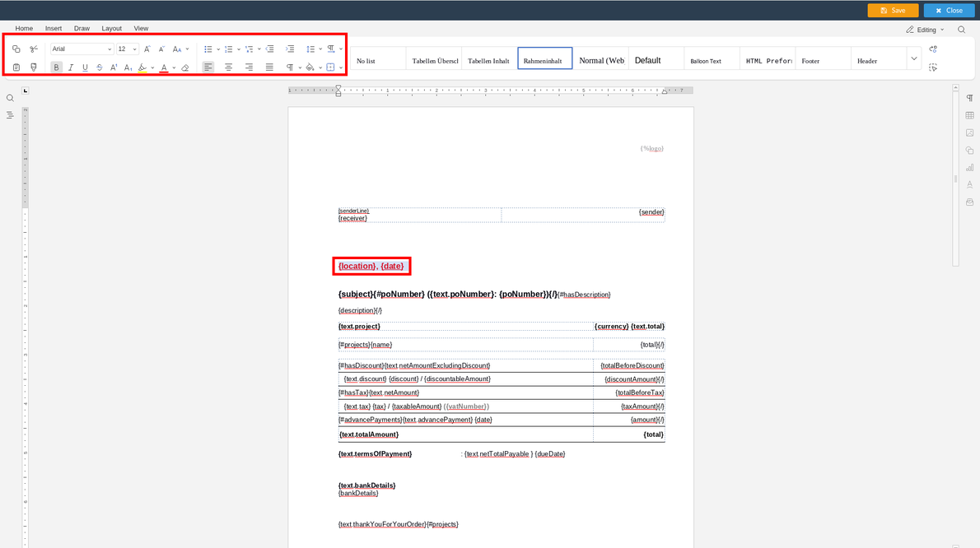The image size is (980, 548).
Task: Open the paragraph line spacing icon
Action: click(310, 49)
